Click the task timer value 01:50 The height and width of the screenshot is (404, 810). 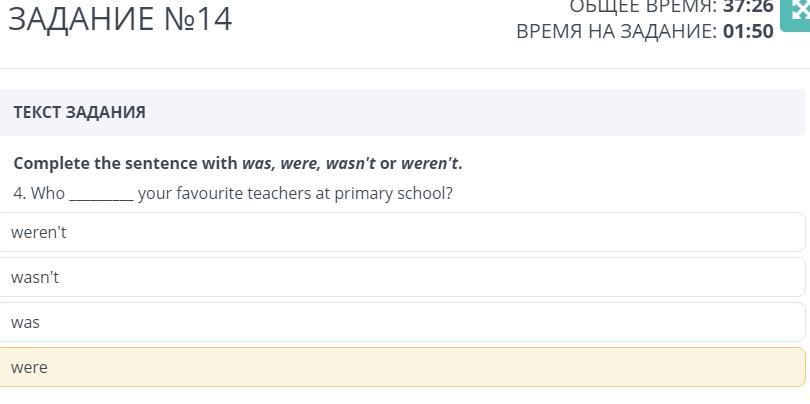click(x=748, y=31)
